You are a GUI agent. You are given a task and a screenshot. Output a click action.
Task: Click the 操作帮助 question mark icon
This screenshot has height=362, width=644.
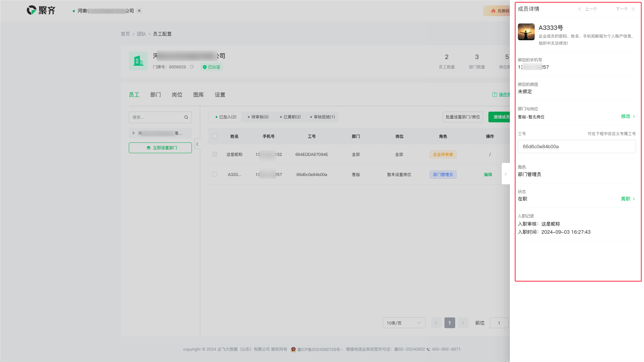coord(494,95)
